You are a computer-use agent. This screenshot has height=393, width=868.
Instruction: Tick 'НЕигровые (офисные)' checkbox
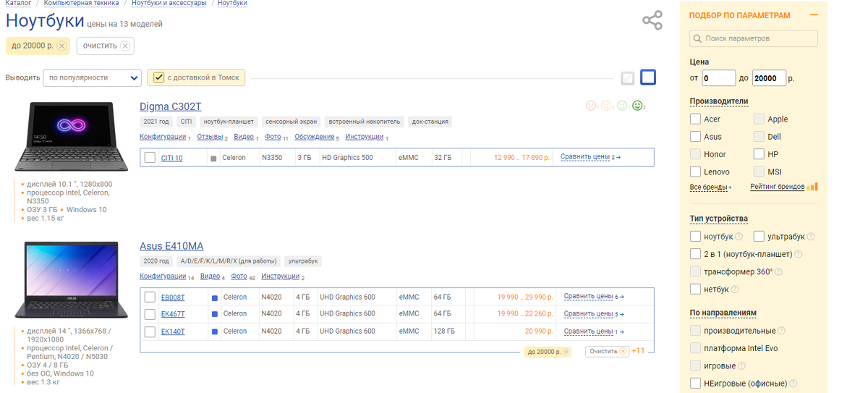(x=695, y=384)
